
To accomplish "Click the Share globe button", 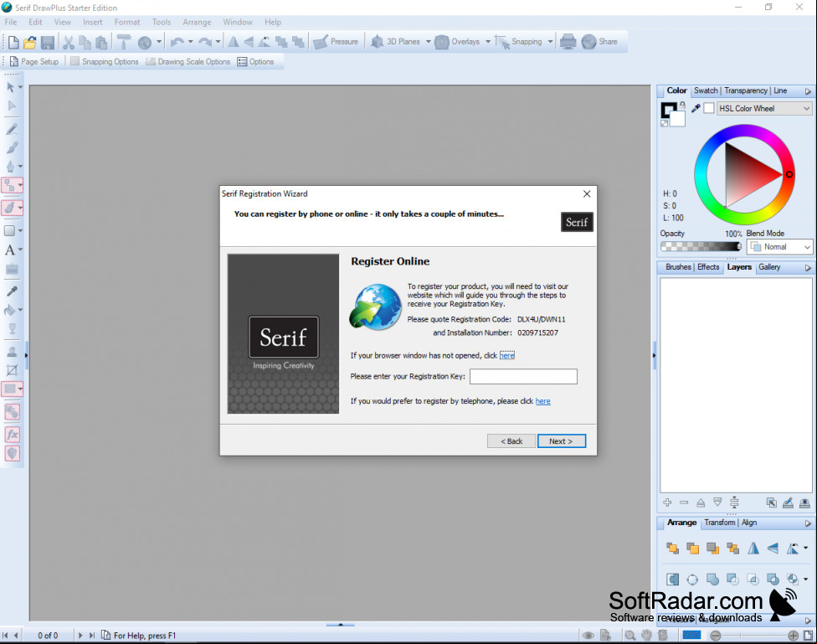I will point(599,42).
